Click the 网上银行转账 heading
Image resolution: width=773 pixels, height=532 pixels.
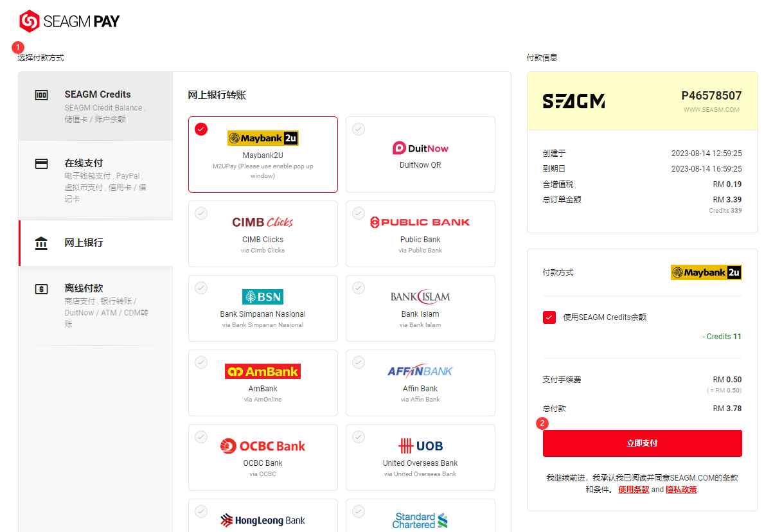(x=217, y=95)
